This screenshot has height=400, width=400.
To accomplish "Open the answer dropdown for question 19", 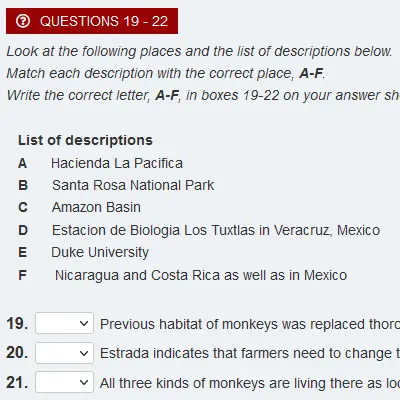I will point(64,323).
